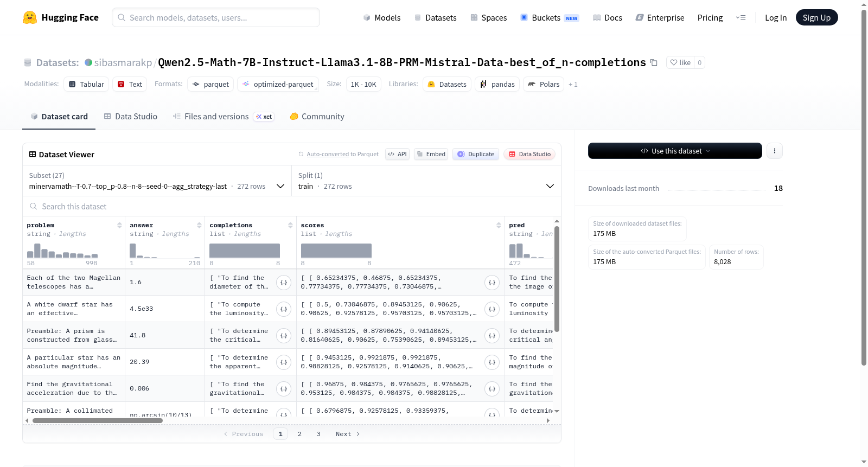Click the Polars library tag
The height and width of the screenshot is (467, 868).
click(x=544, y=84)
